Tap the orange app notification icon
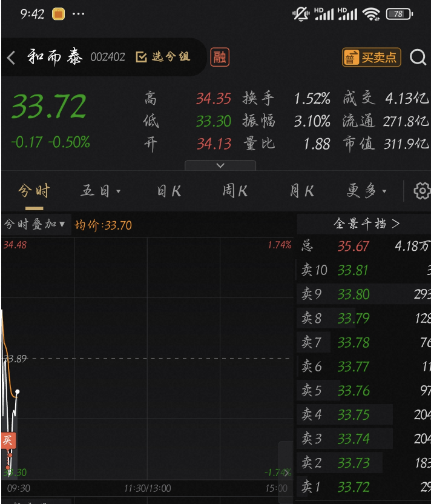431x504 pixels. 58,14
